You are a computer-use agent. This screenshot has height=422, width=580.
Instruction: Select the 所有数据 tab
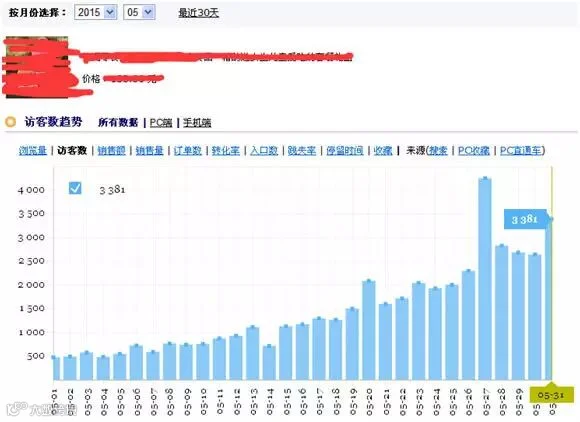118,122
